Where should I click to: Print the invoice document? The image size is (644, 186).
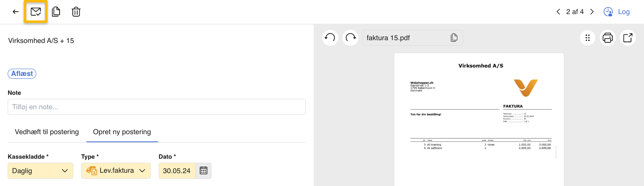[x=608, y=38]
